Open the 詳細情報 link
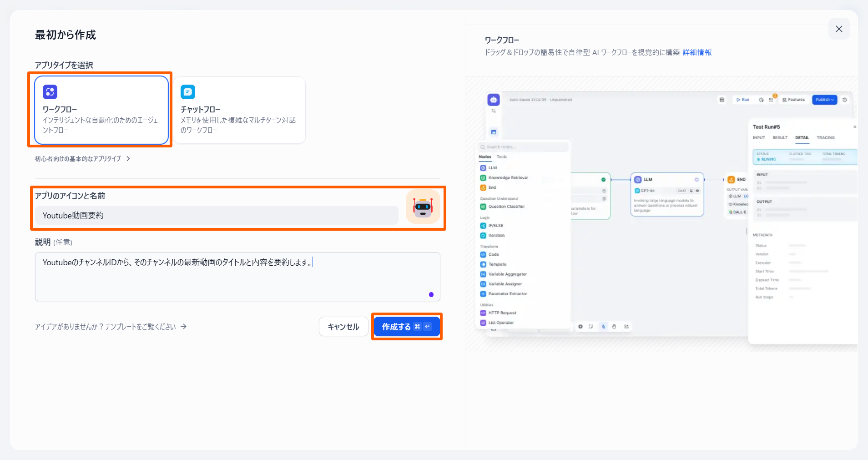The width and height of the screenshot is (868, 460). click(x=697, y=52)
